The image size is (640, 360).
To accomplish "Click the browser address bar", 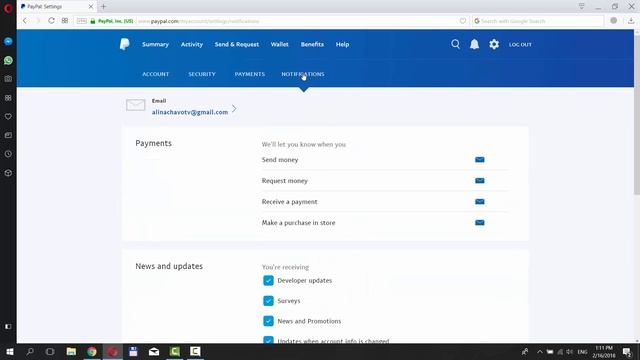I will [x=271, y=21].
